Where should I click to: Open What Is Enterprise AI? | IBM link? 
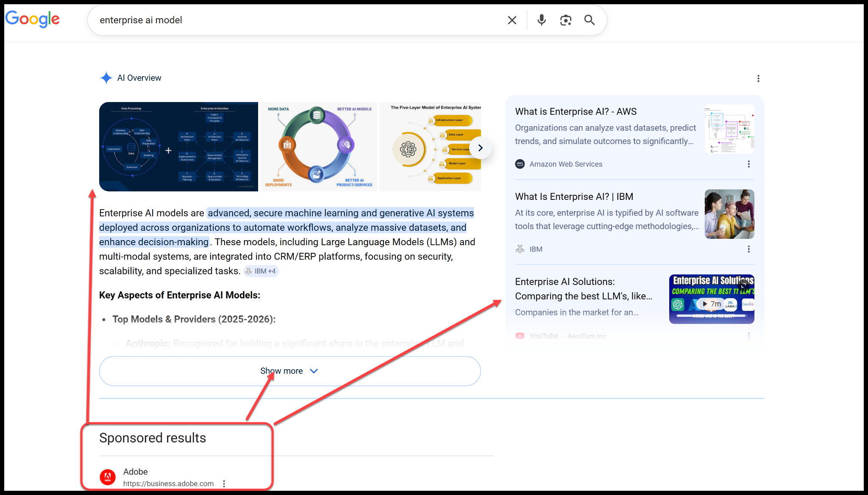pyautogui.click(x=574, y=196)
